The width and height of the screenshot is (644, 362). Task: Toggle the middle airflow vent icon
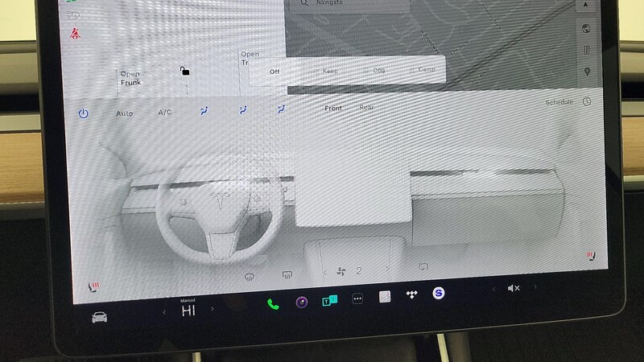tap(243, 109)
